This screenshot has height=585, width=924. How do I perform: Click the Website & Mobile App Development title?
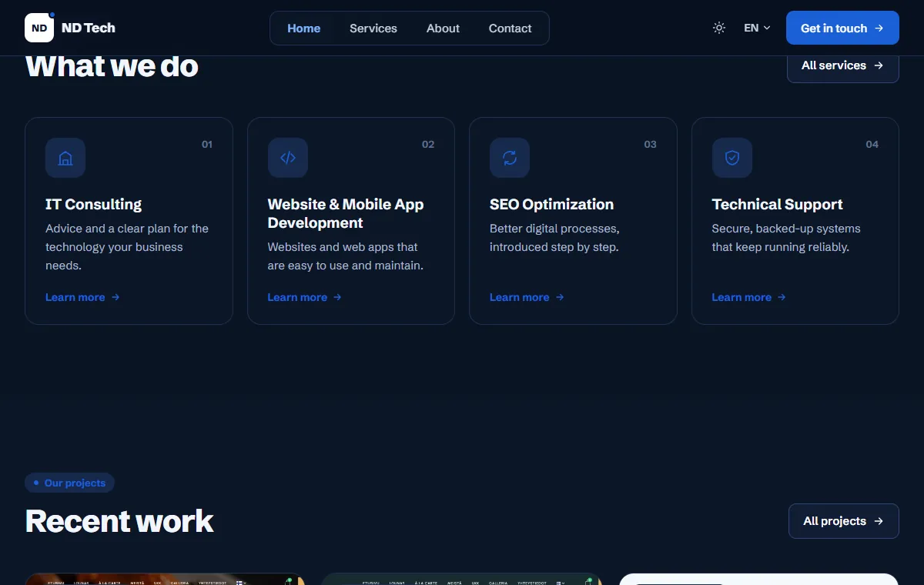[x=346, y=213]
